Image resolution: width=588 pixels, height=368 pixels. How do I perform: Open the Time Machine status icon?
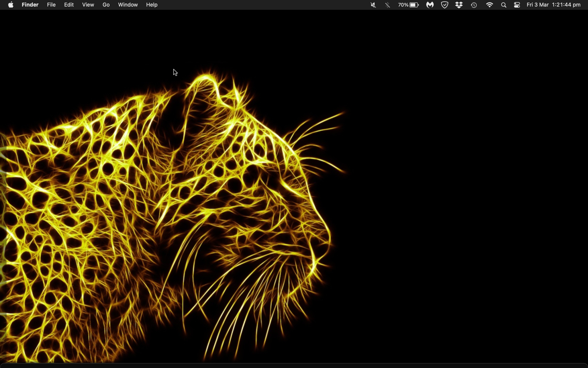pos(474,5)
